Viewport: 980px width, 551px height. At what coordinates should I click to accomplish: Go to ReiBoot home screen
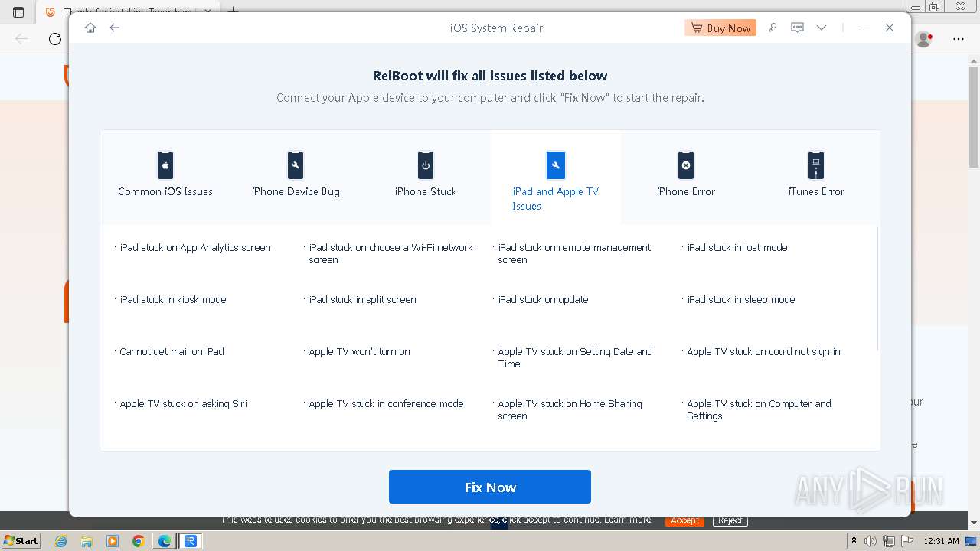(90, 28)
